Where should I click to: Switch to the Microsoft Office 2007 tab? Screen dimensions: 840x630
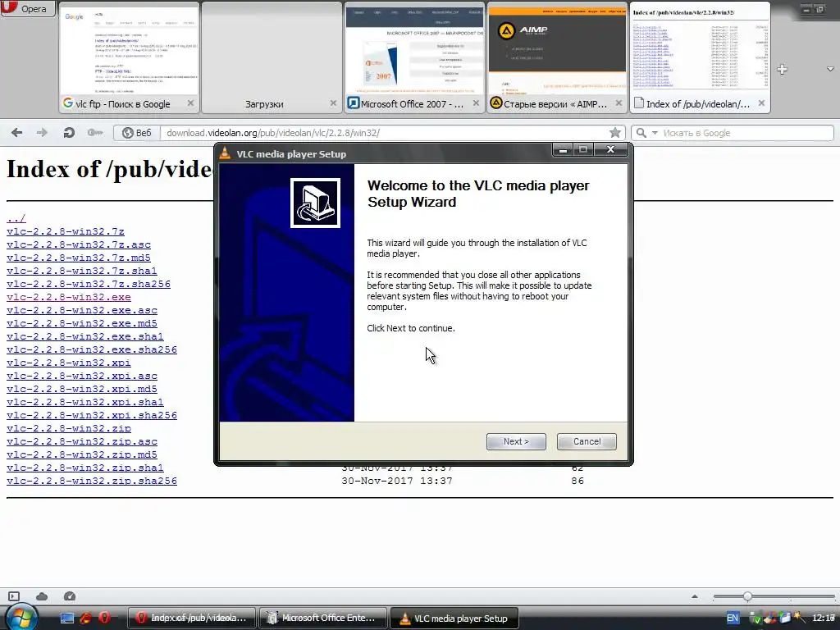pyautogui.click(x=414, y=57)
